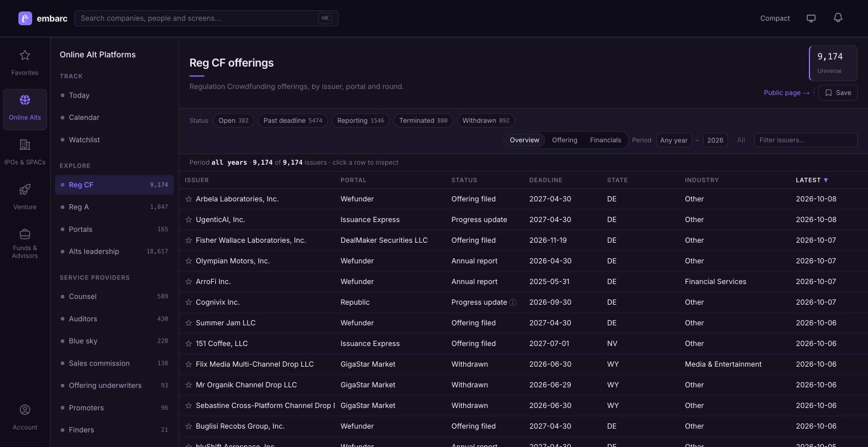Viewport: 868px width, 447px height.
Task: Toggle Compact density mode
Action: pyautogui.click(x=775, y=18)
